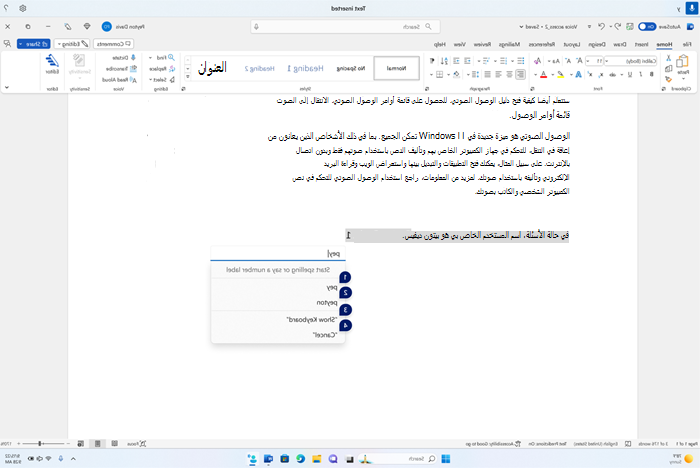The image size is (700, 468).
Task: Collapse the ribbon with chevron
Action: (7, 87)
